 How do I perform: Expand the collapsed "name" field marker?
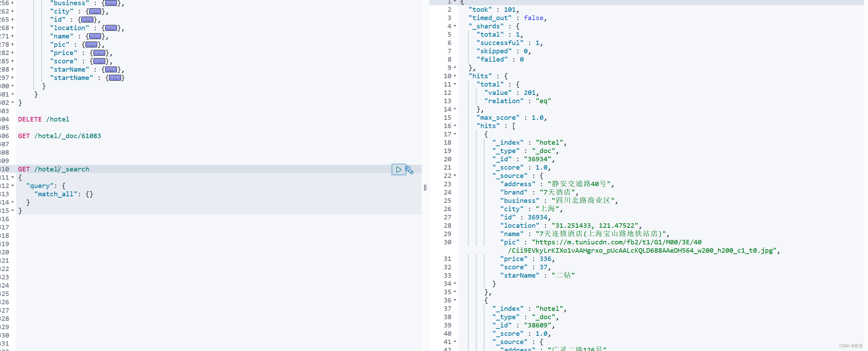tap(95, 36)
